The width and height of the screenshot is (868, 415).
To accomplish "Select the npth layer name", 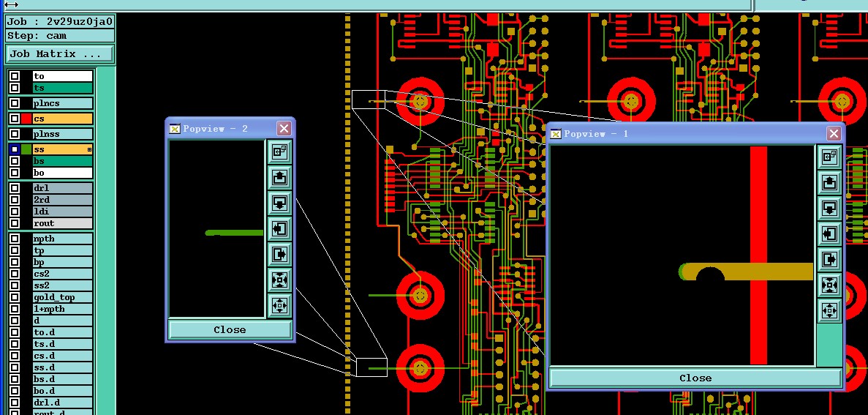I will [x=62, y=239].
